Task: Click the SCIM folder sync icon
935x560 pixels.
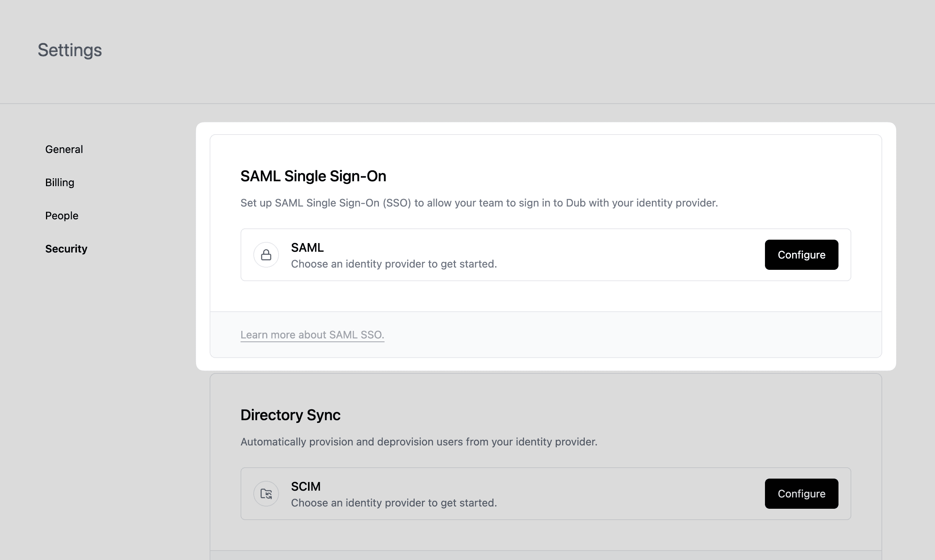Action: pos(266,494)
